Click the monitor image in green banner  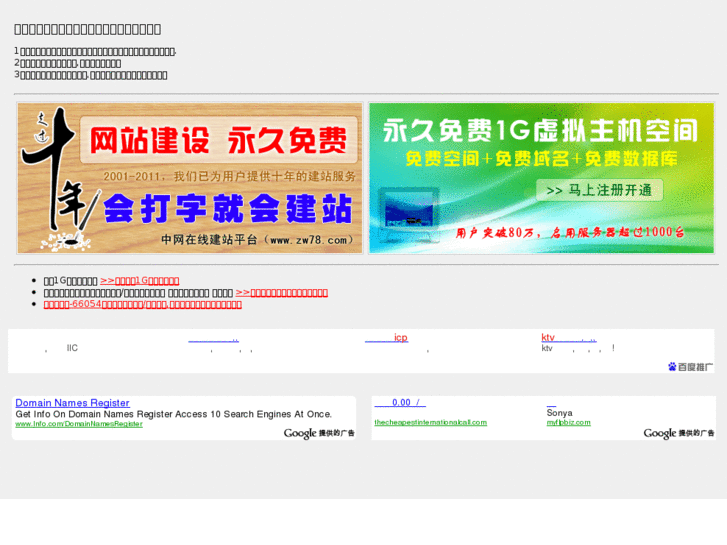coord(408,214)
